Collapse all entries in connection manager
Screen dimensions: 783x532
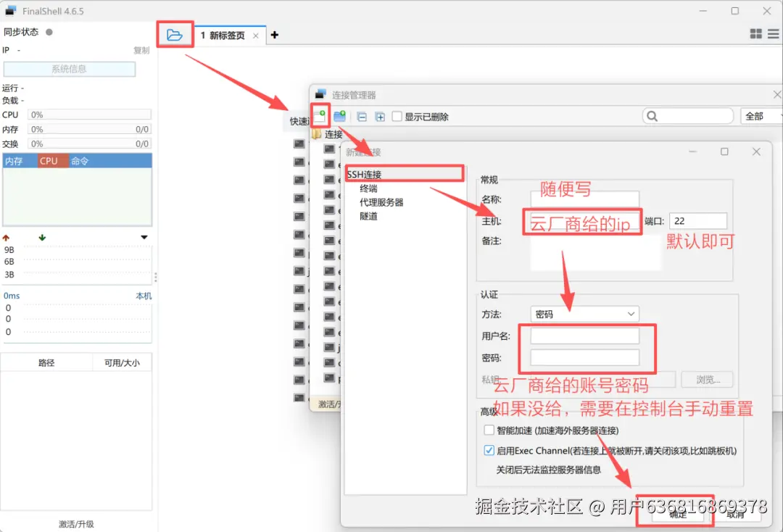(362, 117)
